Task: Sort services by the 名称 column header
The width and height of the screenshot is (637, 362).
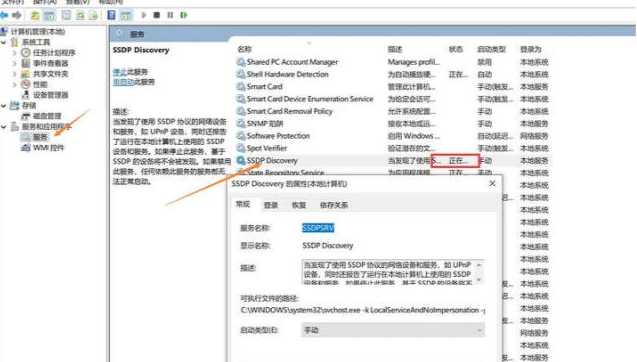Action: tap(245, 50)
